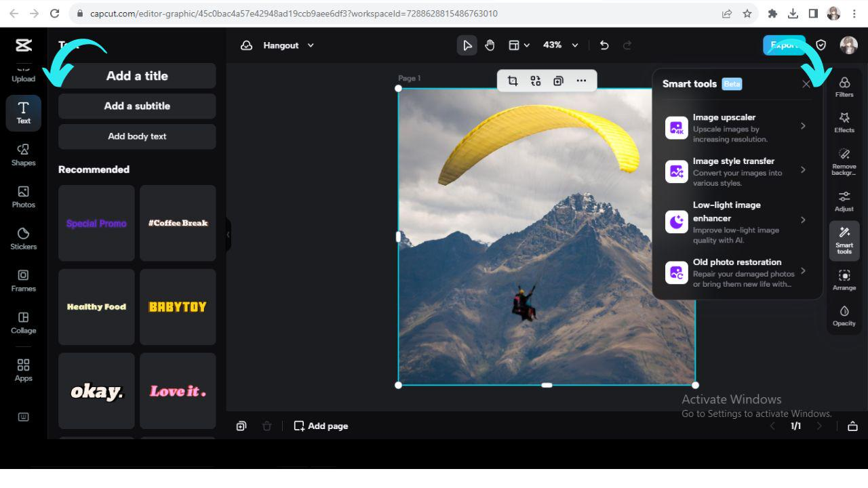Select the pointer select tool

click(x=467, y=45)
